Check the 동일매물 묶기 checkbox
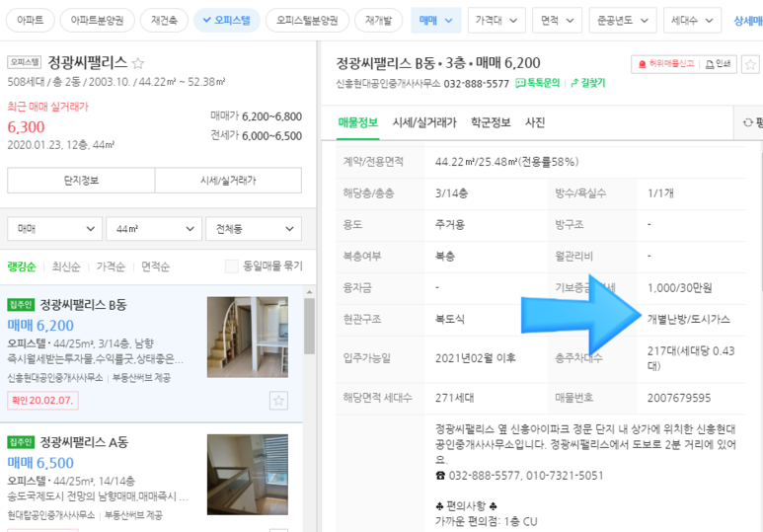This screenshot has height=532, width=763. pos(232,266)
